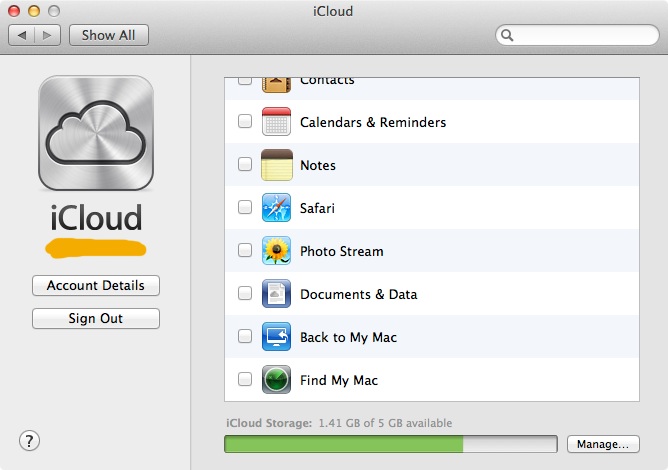
Task: Click the 'Find My Mac' label text
Action: click(339, 380)
